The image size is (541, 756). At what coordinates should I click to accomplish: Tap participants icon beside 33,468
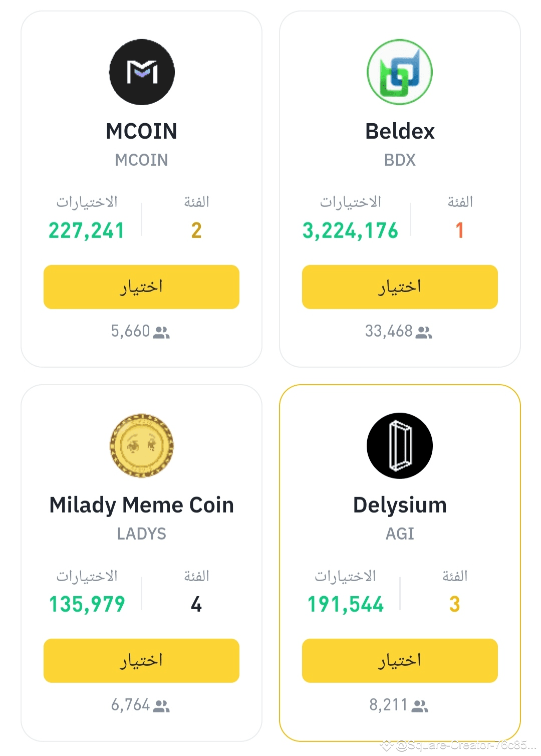click(424, 332)
